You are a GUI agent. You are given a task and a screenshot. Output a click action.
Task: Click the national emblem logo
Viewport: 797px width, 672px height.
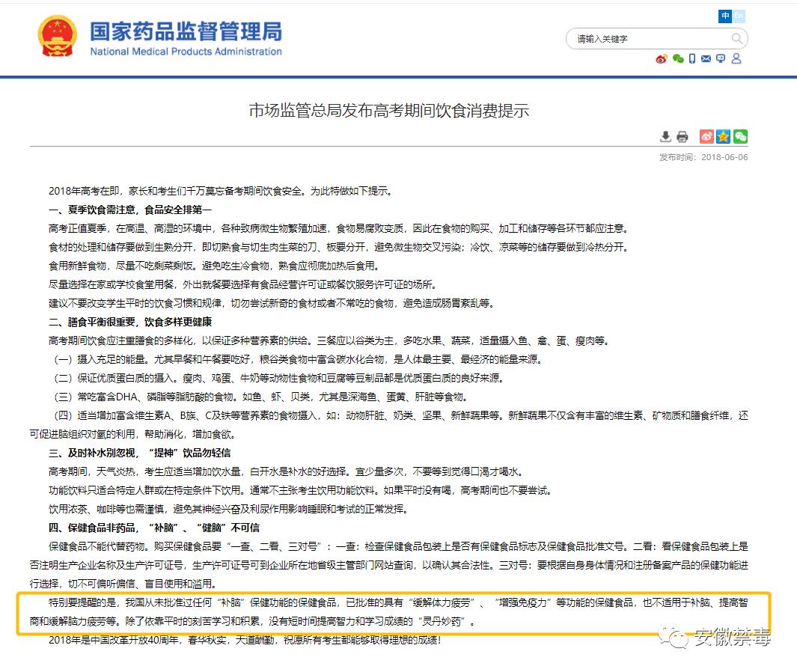point(57,36)
